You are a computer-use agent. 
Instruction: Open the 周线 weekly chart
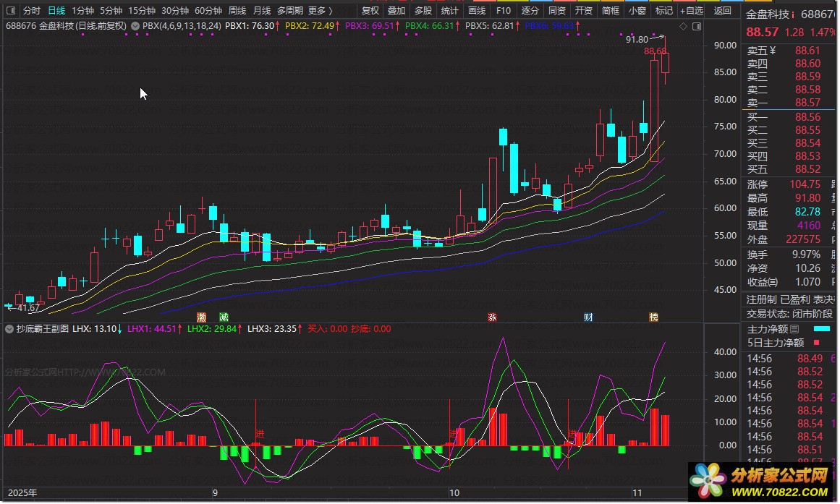pos(237,11)
